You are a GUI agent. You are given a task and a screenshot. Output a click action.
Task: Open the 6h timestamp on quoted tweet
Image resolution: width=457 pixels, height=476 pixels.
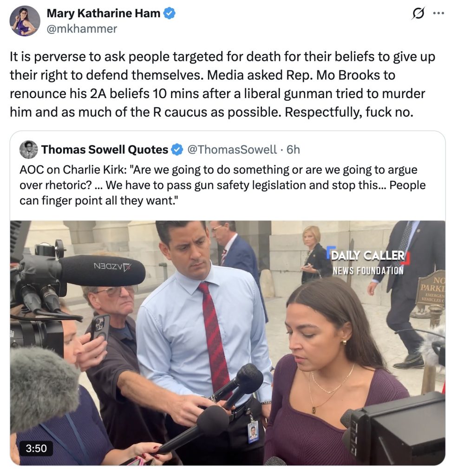pyautogui.click(x=293, y=150)
